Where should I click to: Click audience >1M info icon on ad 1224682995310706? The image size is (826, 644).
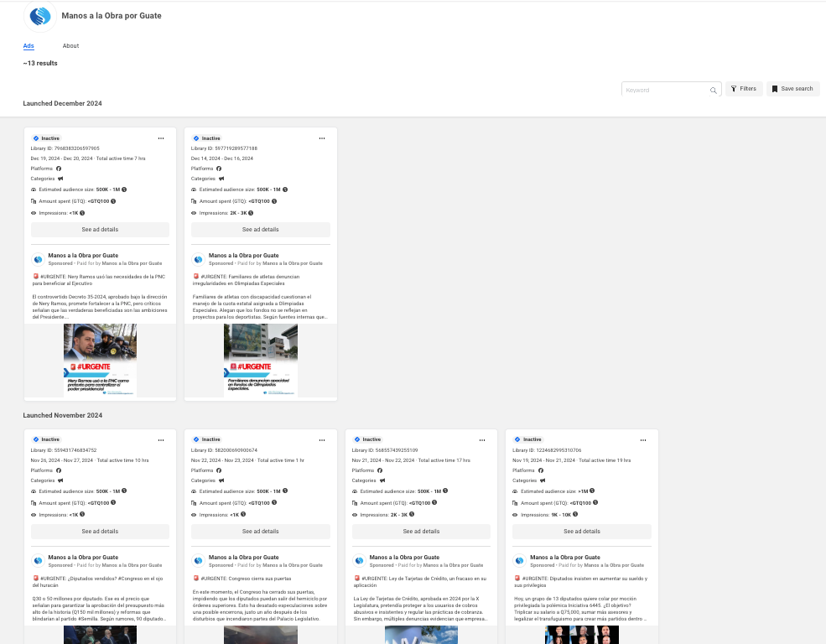[592, 491]
